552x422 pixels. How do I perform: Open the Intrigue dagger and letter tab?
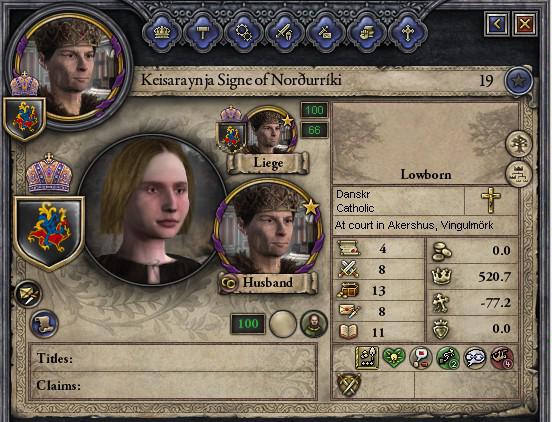[325, 33]
